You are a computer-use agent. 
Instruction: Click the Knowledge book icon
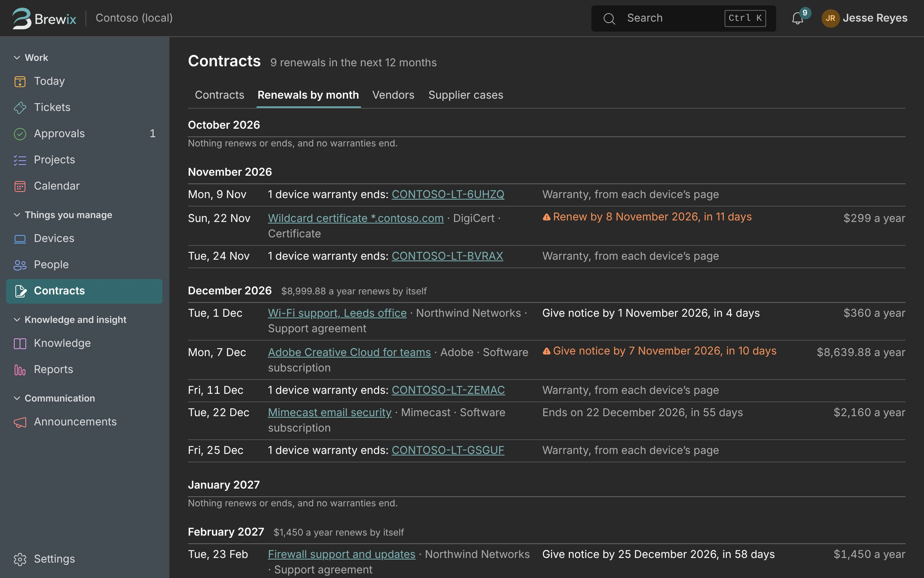pos(20,343)
